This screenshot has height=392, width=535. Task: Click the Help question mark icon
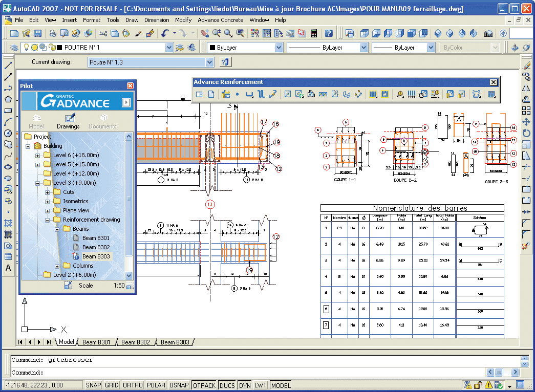329,33
